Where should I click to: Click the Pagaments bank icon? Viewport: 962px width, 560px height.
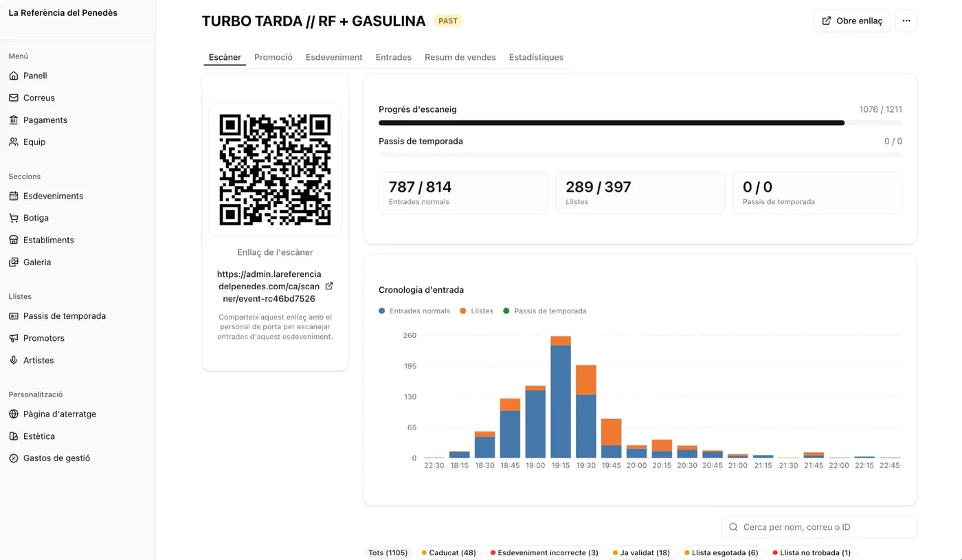pos(14,120)
